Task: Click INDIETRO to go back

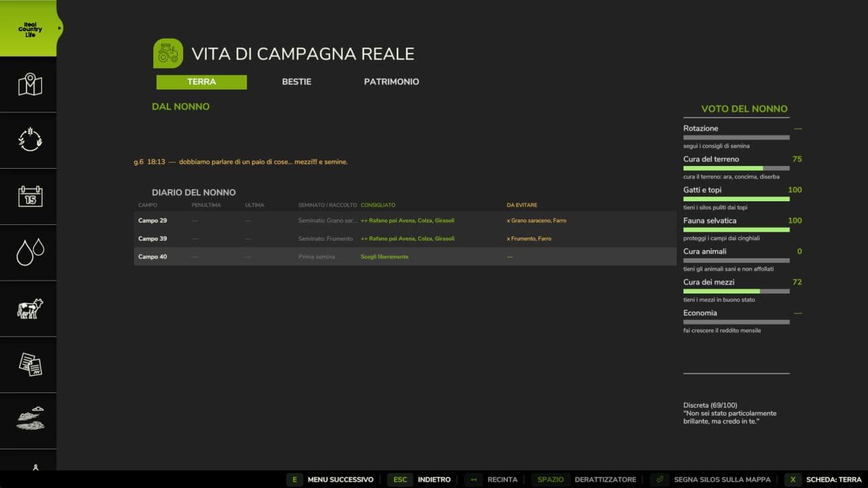Action: pyautogui.click(x=434, y=480)
